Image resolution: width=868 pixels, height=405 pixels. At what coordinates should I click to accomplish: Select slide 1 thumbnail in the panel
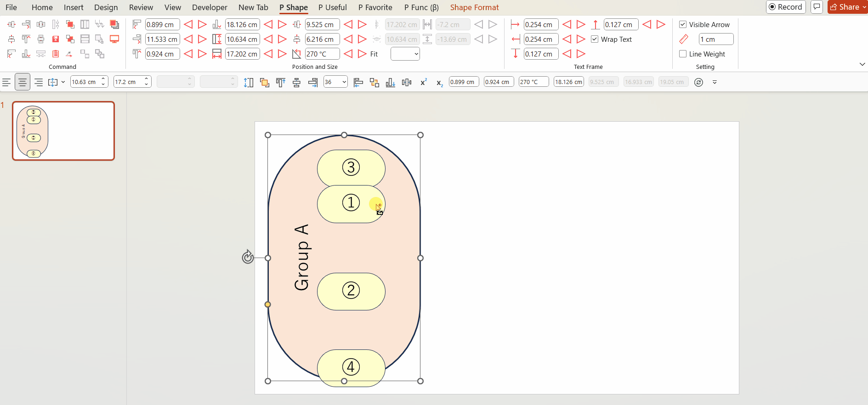(x=63, y=131)
